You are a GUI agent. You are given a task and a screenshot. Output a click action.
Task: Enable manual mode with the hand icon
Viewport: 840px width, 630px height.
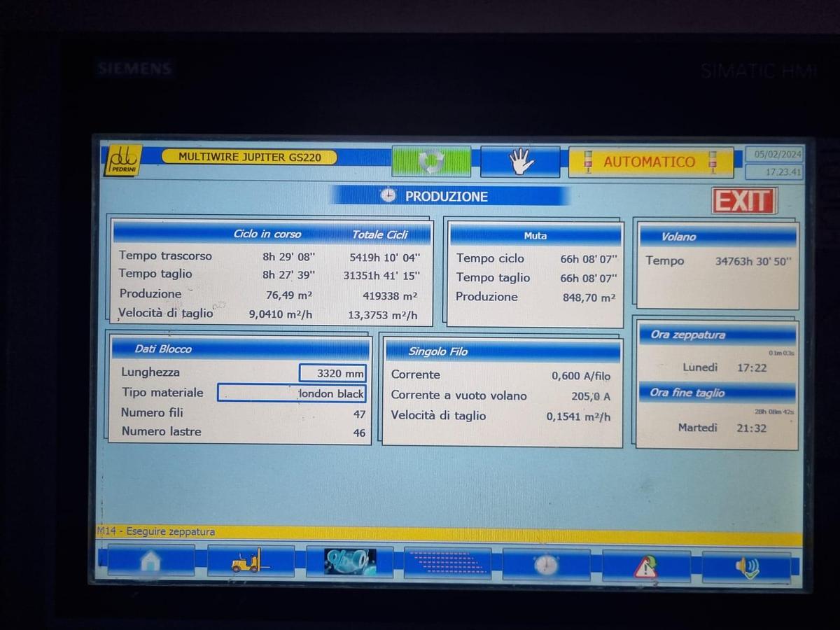pyautogui.click(x=520, y=160)
